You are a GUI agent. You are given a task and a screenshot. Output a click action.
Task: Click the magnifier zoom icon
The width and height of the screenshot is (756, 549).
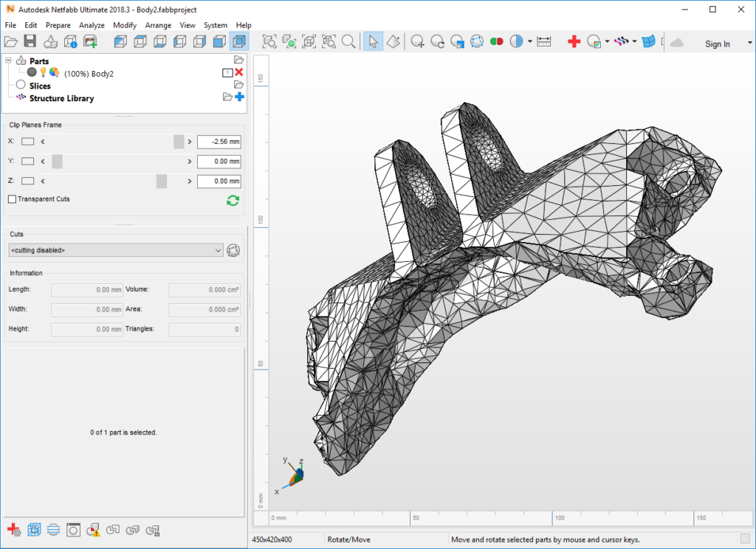click(x=348, y=42)
